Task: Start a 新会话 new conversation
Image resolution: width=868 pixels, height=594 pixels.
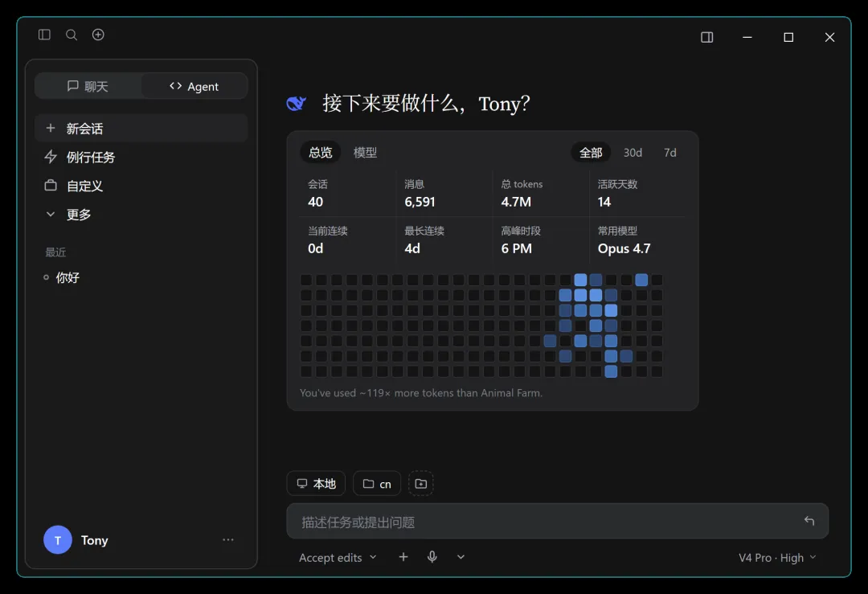Action: click(x=141, y=129)
